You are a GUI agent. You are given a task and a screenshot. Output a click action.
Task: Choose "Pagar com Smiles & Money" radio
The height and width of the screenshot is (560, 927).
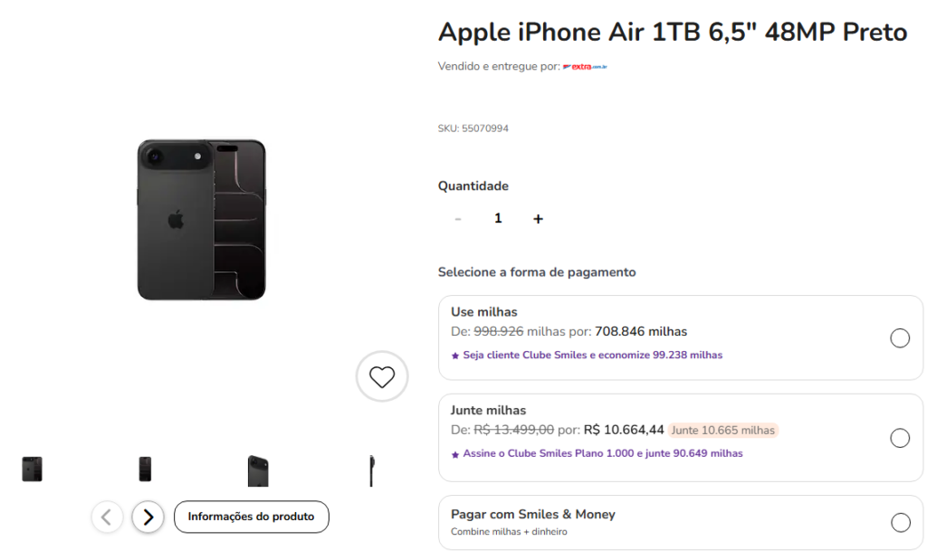(900, 523)
